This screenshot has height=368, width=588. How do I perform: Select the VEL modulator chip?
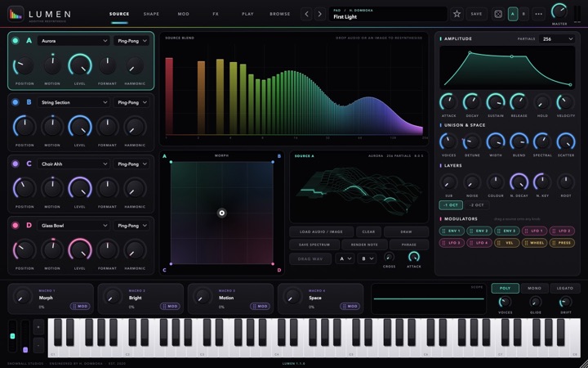point(507,243)
